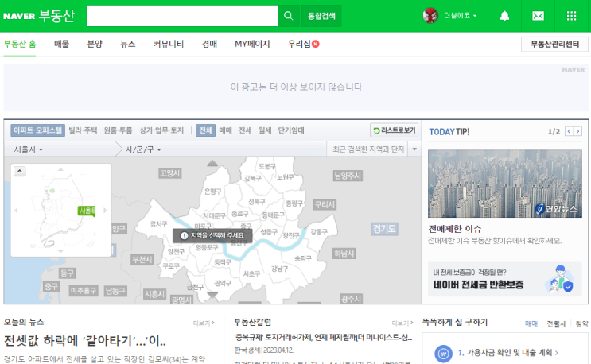591x364 pixels.
Task: Select 은평구 on the Seoul map
Action: click(x=213, y=192)
